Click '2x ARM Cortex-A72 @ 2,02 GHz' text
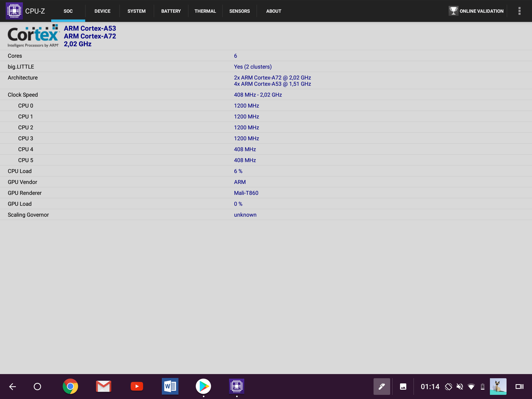The image size is (532, 399). point(272,78)
